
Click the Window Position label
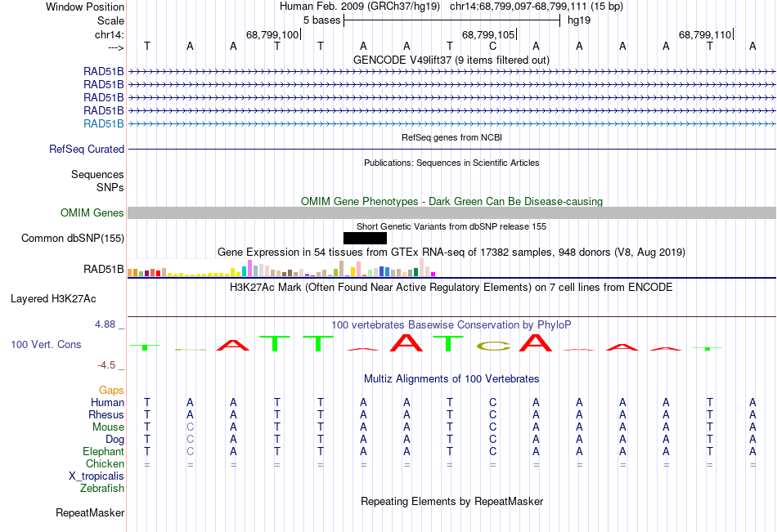[x=85, y=7]
